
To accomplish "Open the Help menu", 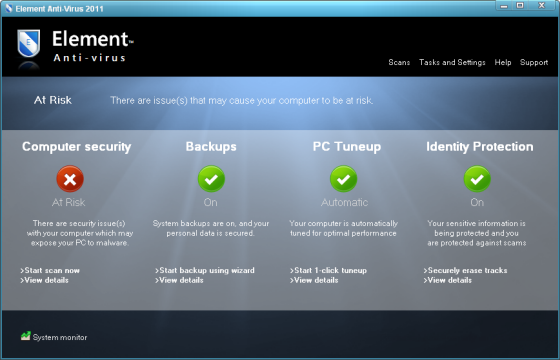I will pos(503,62).
